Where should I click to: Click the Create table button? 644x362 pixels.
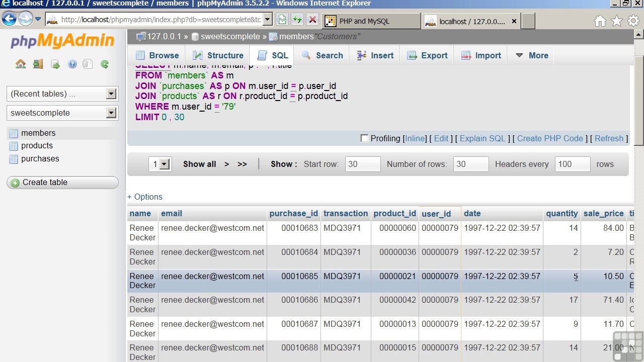click(62, 183)
